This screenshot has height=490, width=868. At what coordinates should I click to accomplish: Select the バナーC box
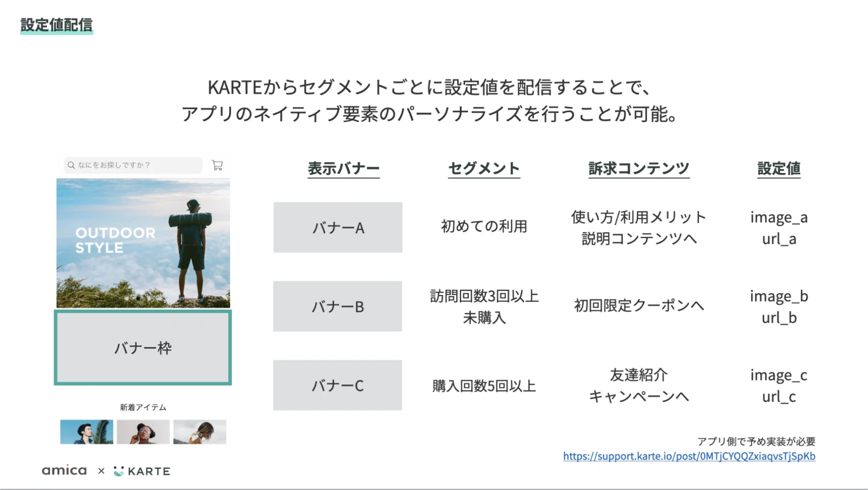(x=338, y=385)
